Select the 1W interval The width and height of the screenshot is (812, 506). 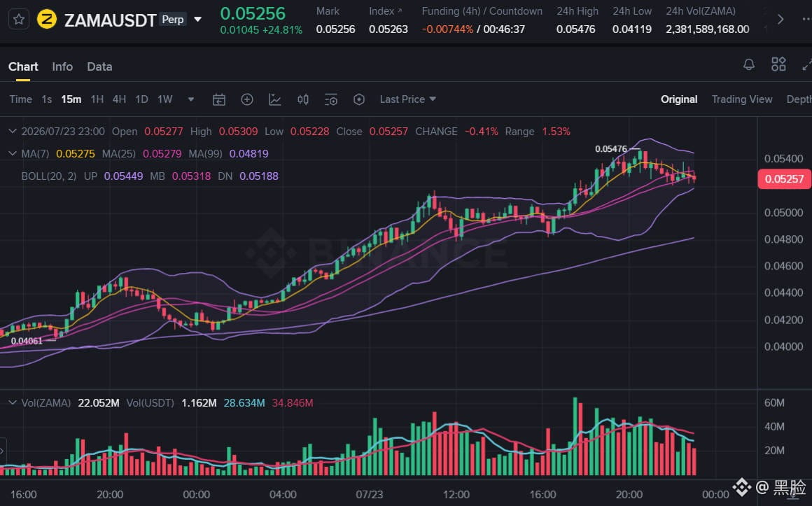coord(164,99)
